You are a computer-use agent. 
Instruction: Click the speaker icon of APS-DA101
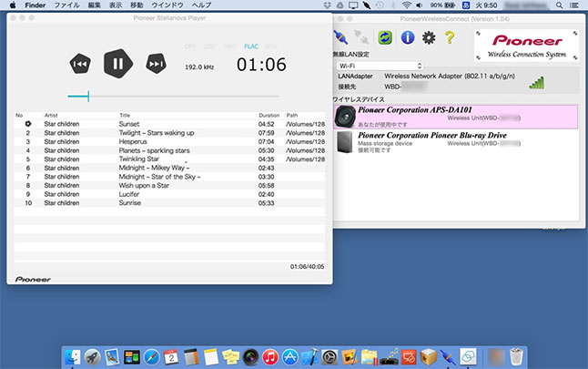pyautogui.click(x=345, y=117)
